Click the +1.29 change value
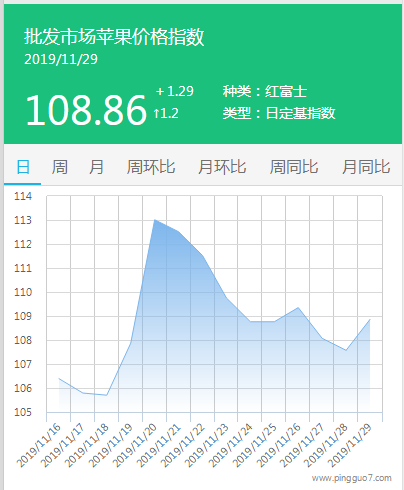The height and width of the screenshot is (490, 404). coord(175,91)
